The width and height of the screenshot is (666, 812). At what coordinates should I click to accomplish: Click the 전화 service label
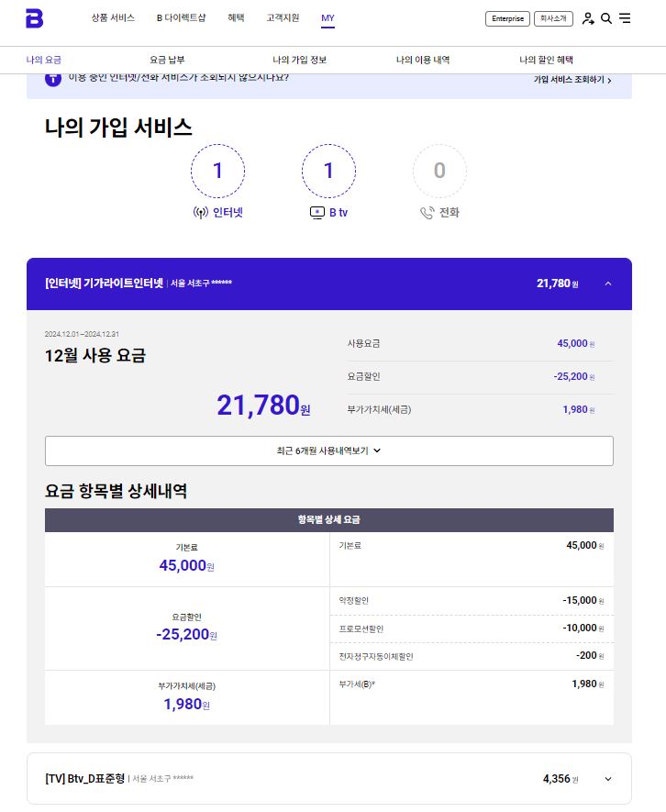click(x=449, y=212)
